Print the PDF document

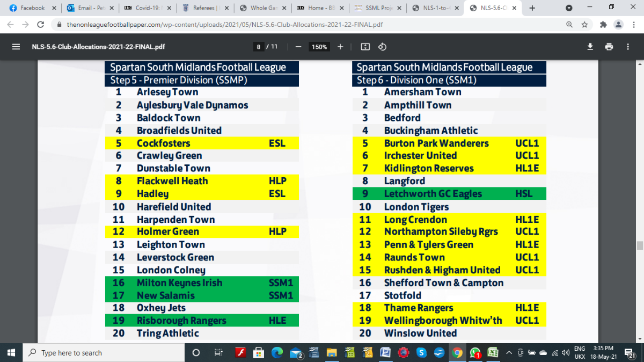609,47
